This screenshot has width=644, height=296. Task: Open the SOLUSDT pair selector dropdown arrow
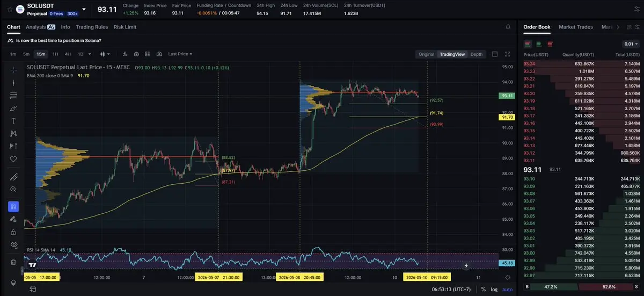click(x=84, y=9)
